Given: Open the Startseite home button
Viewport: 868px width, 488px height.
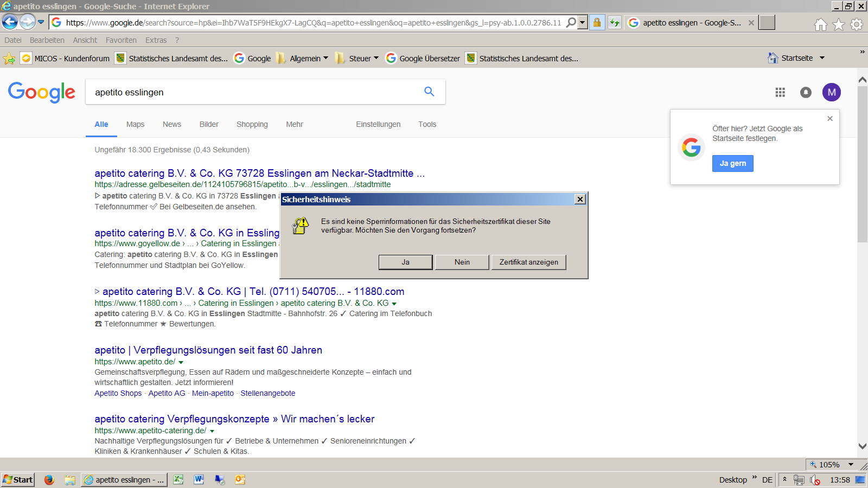Looking at the screenshot, I should click(x=790, y=58).
